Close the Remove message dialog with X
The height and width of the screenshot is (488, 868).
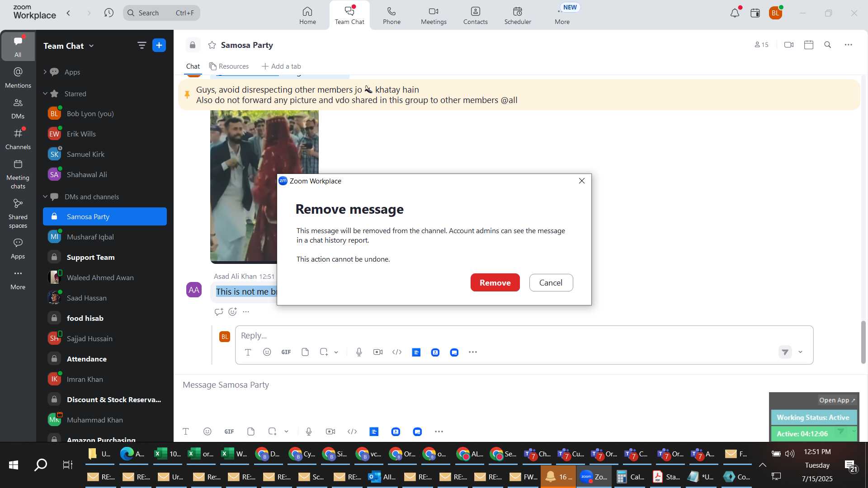click(582, 181)
